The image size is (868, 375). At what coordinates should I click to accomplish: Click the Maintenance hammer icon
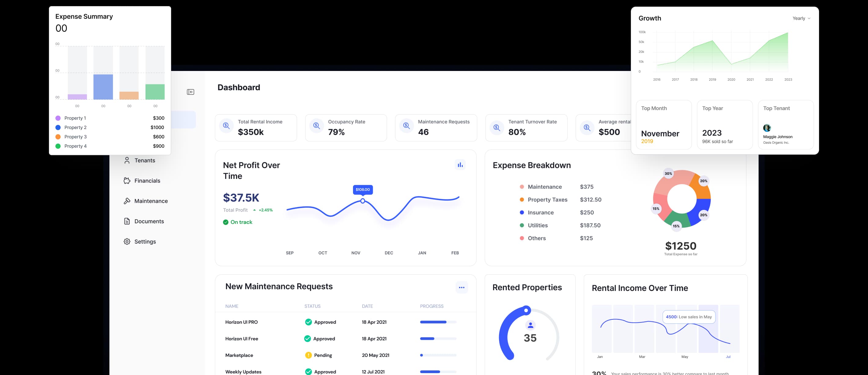(127, 201)
